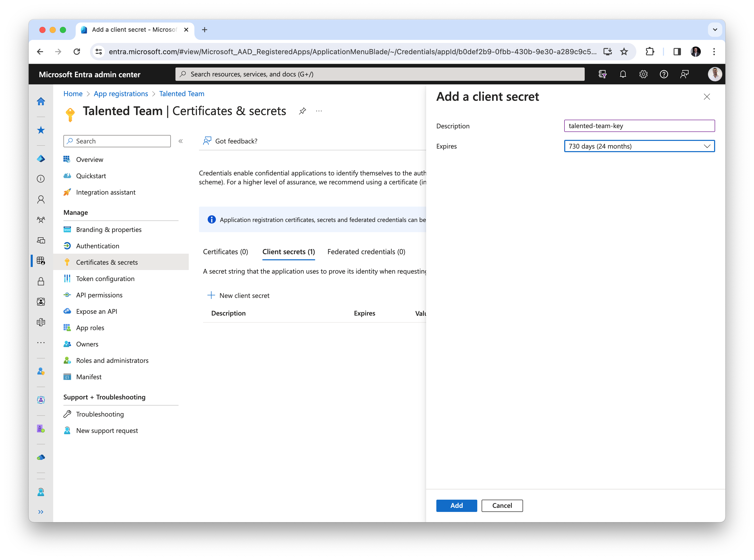The width and height of the screenshot is (754, 560).
Task: Click Got feedback? link
Action: coord(230,141)
